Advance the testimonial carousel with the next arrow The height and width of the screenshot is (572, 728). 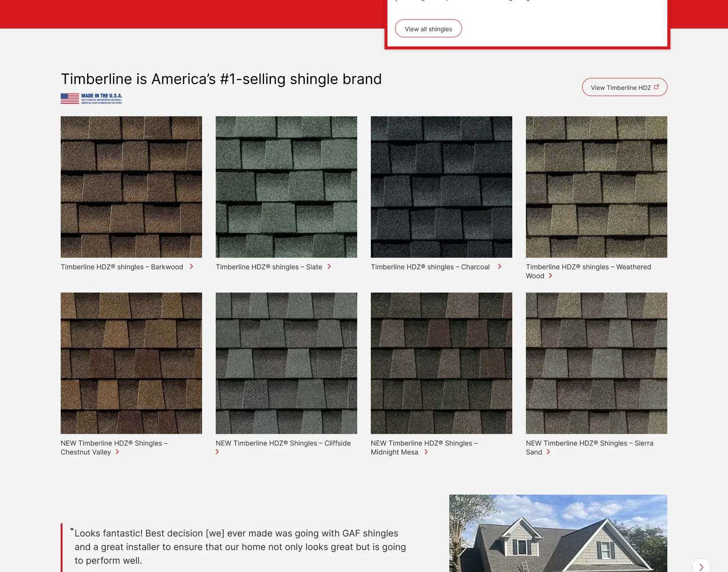(x=701, y=566)
